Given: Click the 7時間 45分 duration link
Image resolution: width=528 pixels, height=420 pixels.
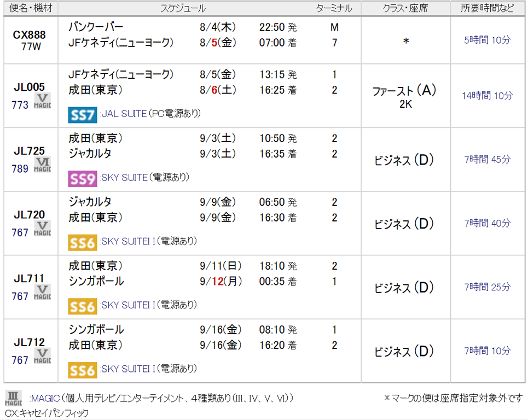Looking at the screenshot, I should [488, 159].
